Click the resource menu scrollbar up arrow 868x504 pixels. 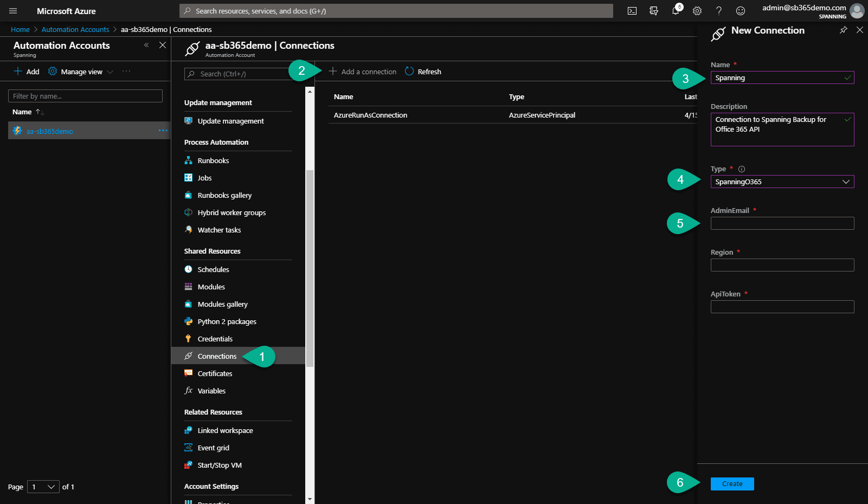click(x=310, y=91)
